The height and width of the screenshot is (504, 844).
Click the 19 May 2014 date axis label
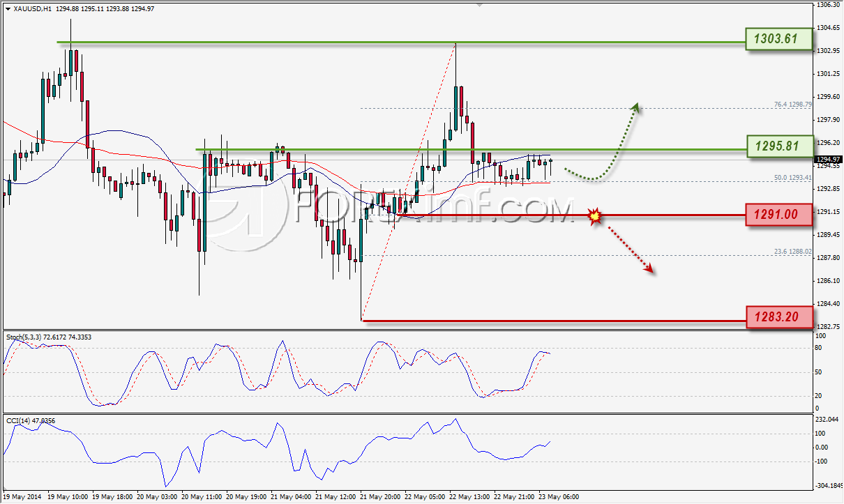click(22, 498)
